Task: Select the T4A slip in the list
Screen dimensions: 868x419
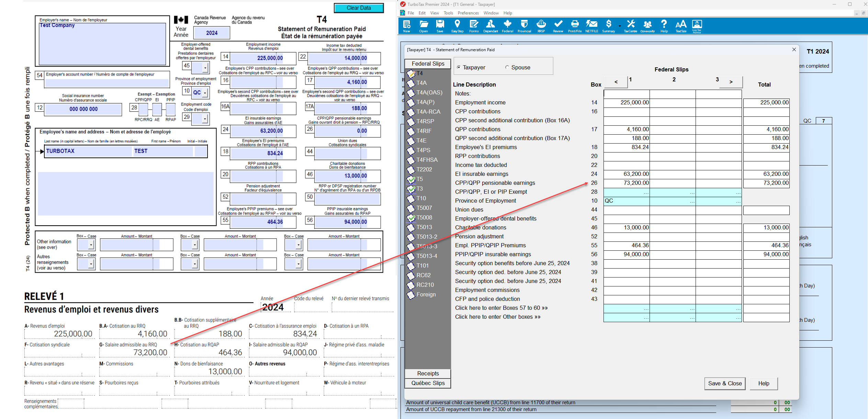Action: click(421, 83)
